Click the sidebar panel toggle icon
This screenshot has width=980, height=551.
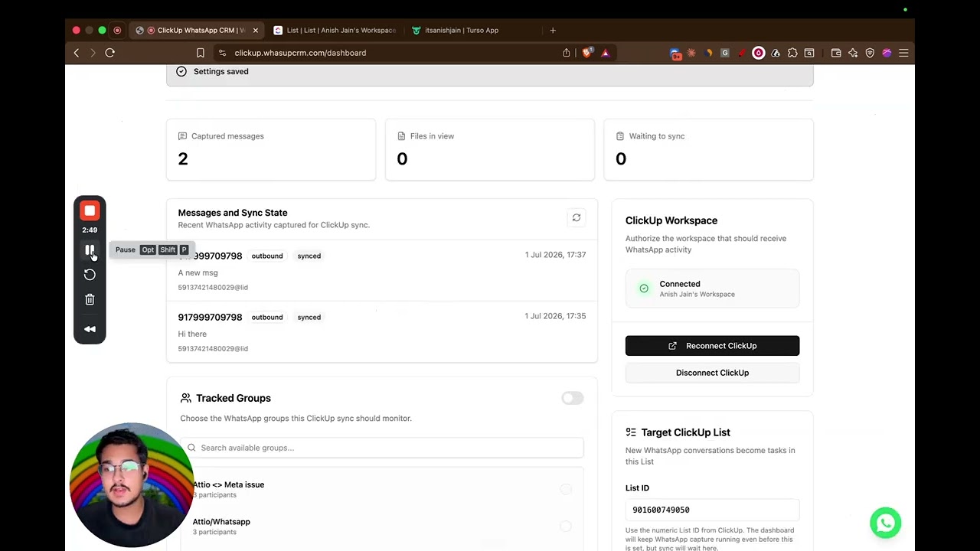click(809, 53)
